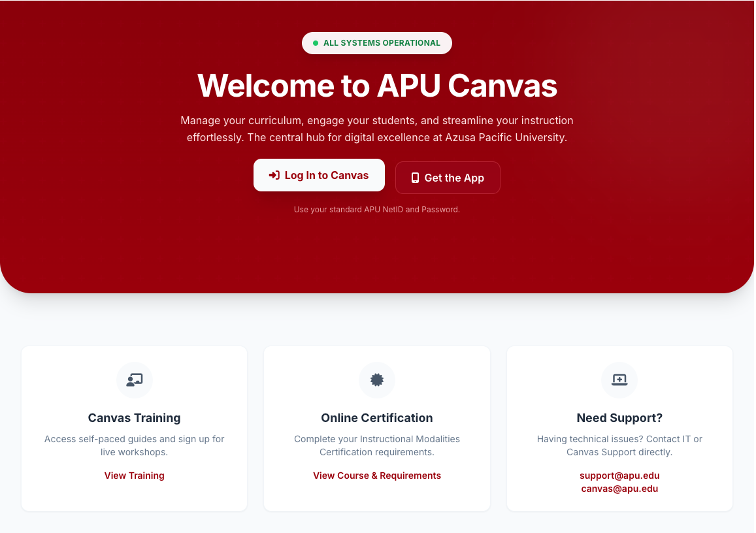Click the Instructional Modalities Certification description text
Image resolution: width=756 pixels, height=533 pixels.
pyautogui.click(x=377, y=445)
